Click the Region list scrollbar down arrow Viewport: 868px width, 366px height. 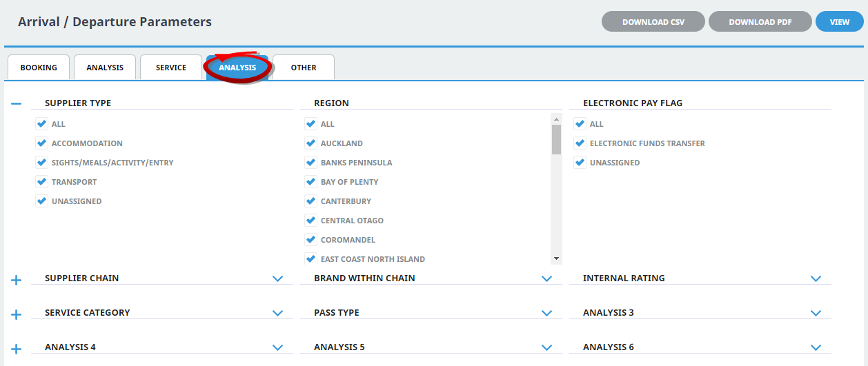(556, 258)
